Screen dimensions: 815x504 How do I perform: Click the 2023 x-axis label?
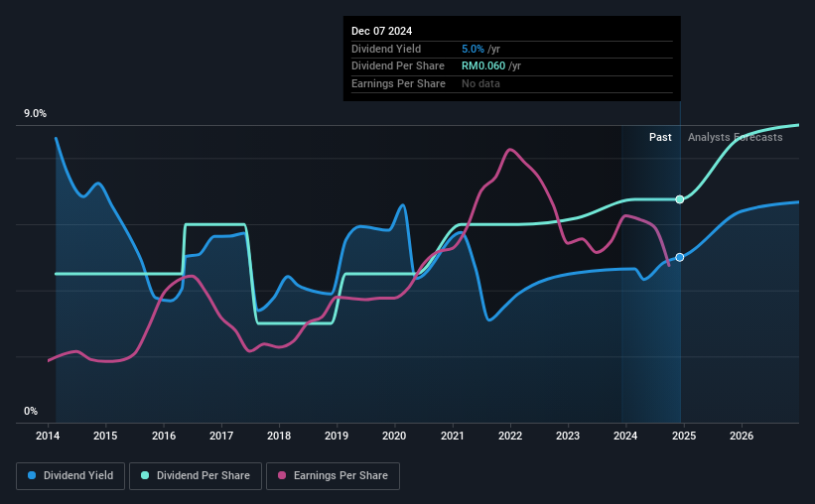coord(568,436)
